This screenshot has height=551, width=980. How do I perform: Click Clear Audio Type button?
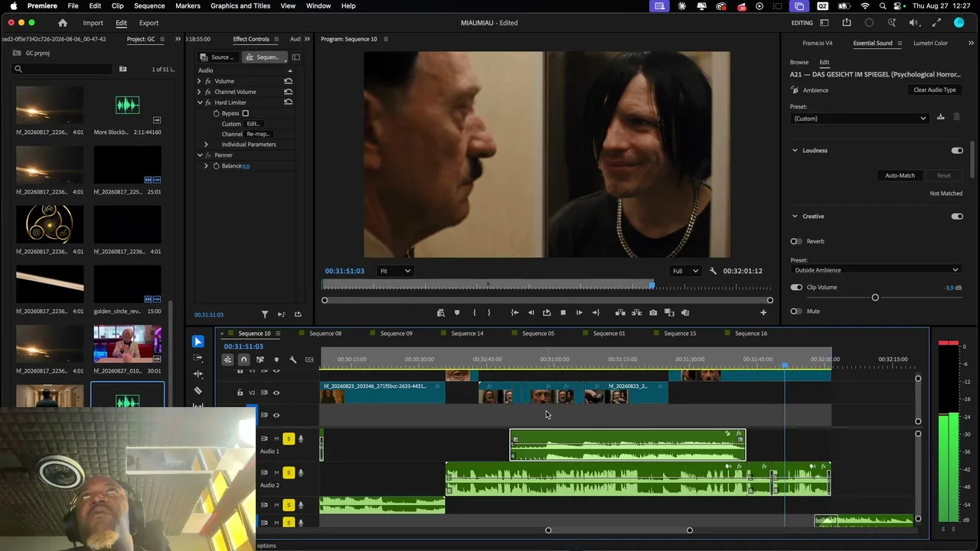click(935, 90)
